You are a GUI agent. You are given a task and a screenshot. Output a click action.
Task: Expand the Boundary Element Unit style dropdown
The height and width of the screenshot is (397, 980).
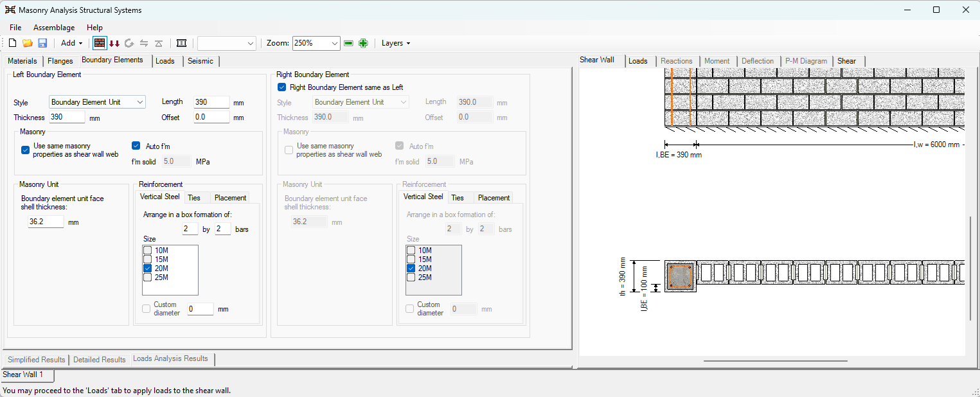pyautogui.click(x=98, y=101)
